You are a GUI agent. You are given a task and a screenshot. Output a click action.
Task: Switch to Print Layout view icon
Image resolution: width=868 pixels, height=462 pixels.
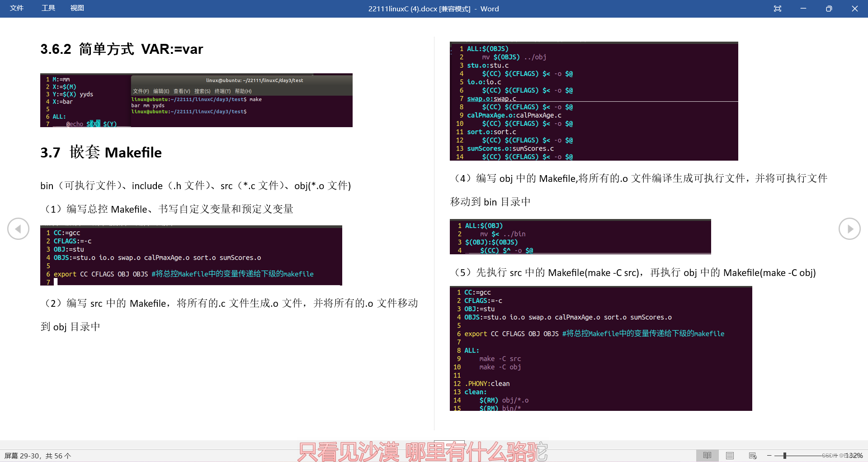tap(730, 455)
